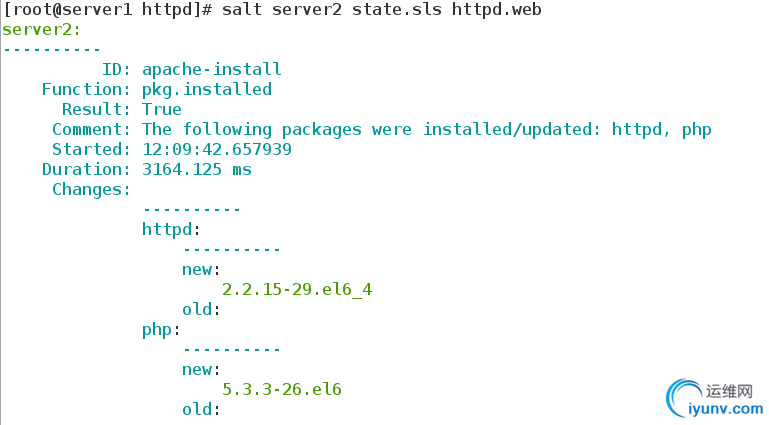This screenshot has width=769, height=425.
Task: Click the 'Changes:' label
Action: click(x=91, y=190)
